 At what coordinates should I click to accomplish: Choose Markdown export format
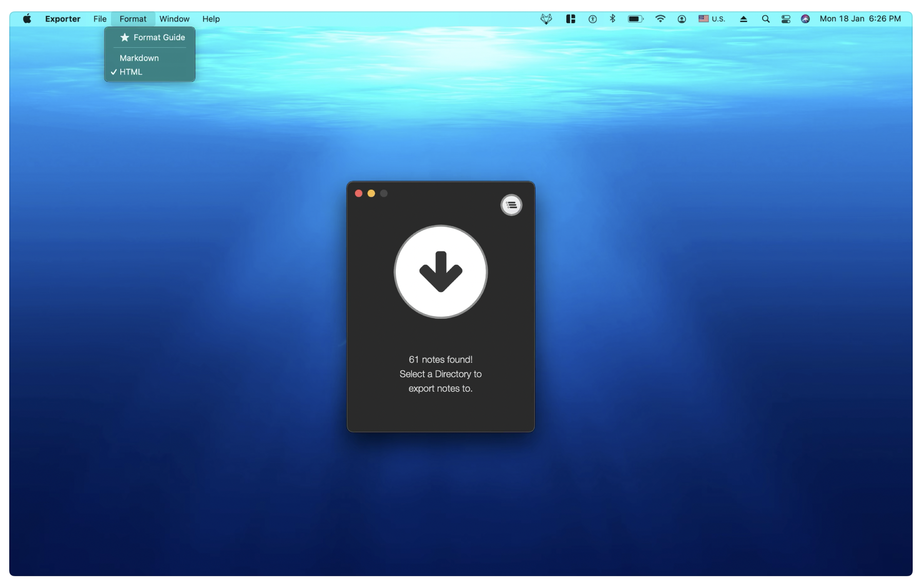[150, 58]
